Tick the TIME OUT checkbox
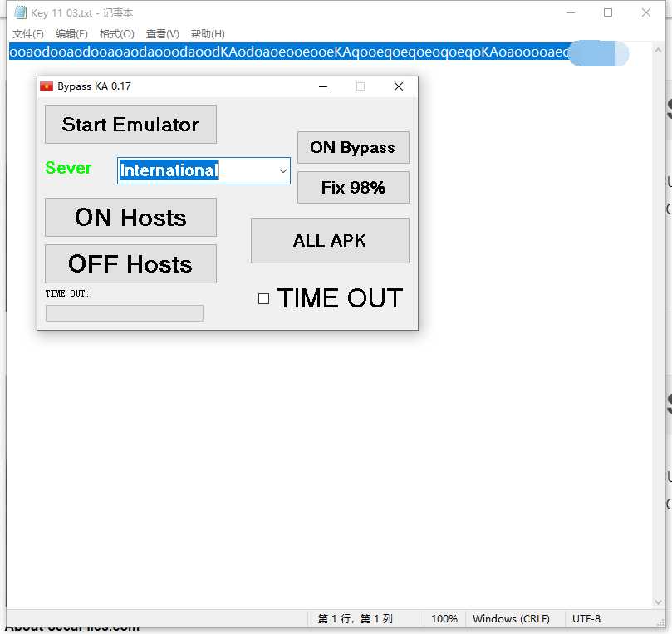This screenshot has width=672, height=634. [263, 299]
